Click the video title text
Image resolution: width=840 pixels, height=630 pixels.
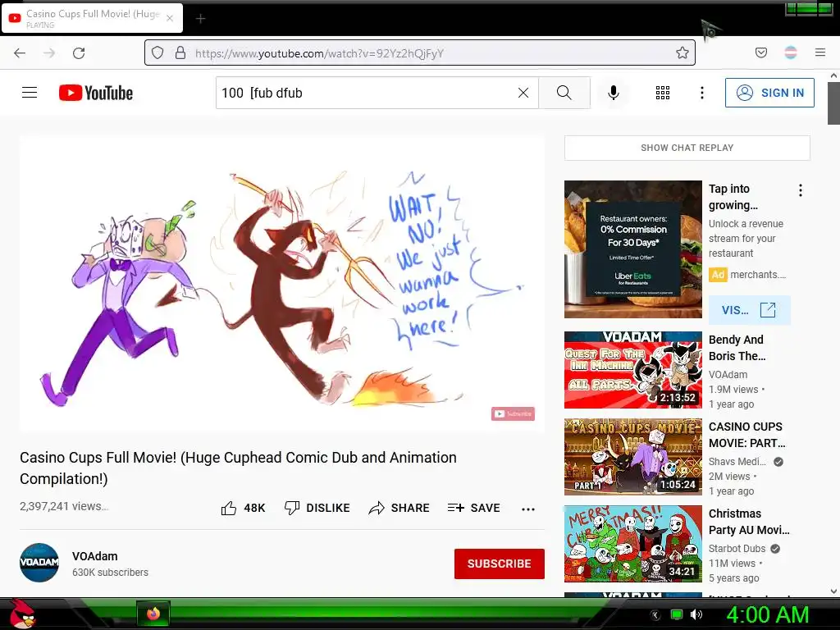tap(239, 468)
